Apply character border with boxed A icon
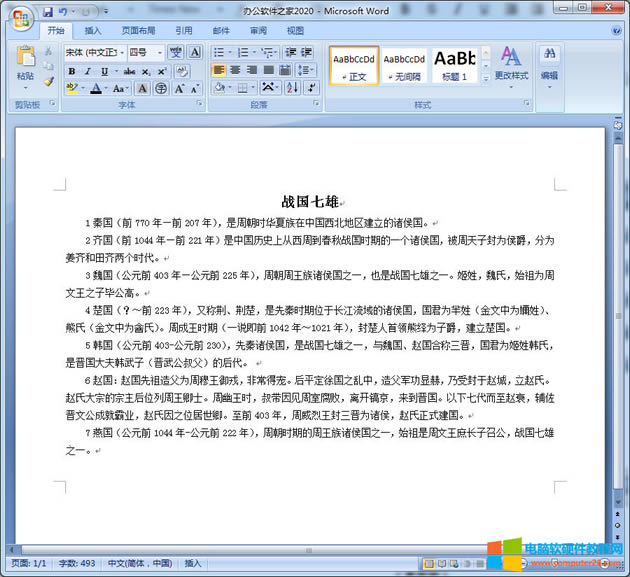 click(x=194, y=52)
